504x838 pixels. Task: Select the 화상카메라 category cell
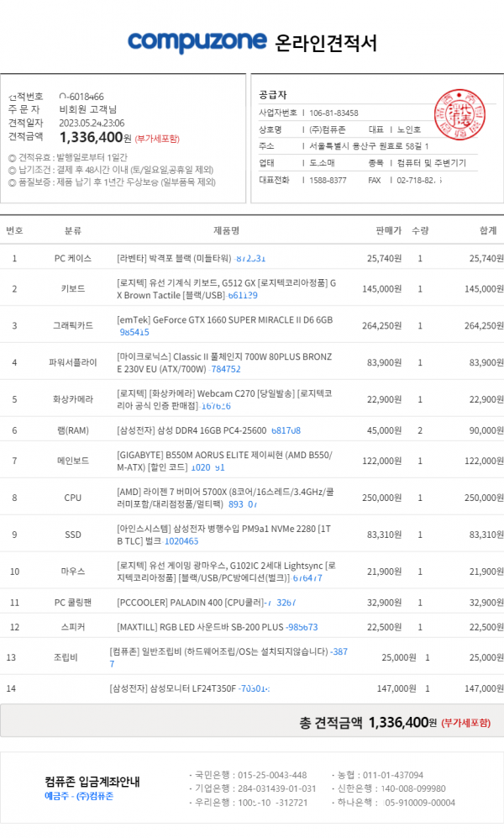[x=72, y=399]
